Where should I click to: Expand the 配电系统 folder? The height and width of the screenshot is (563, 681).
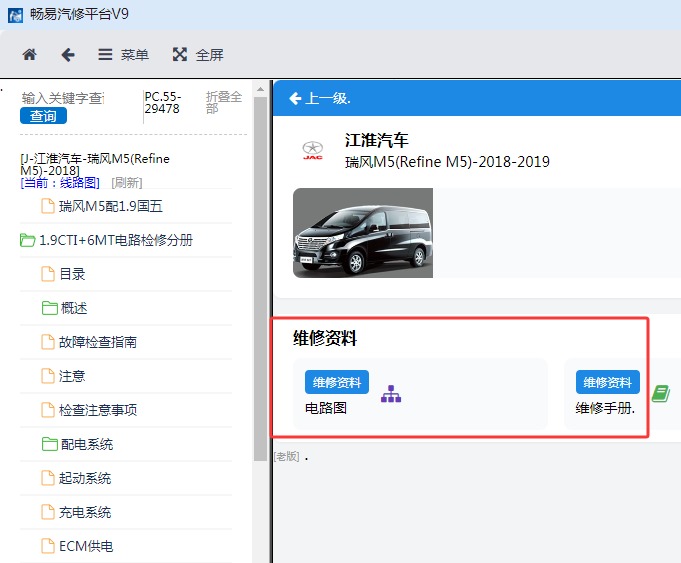[87, 444]
